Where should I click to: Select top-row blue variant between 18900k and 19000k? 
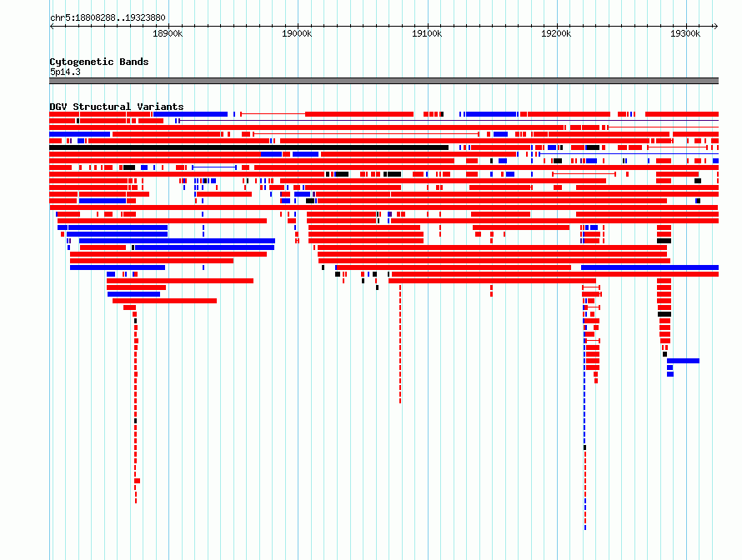[191, 114]
